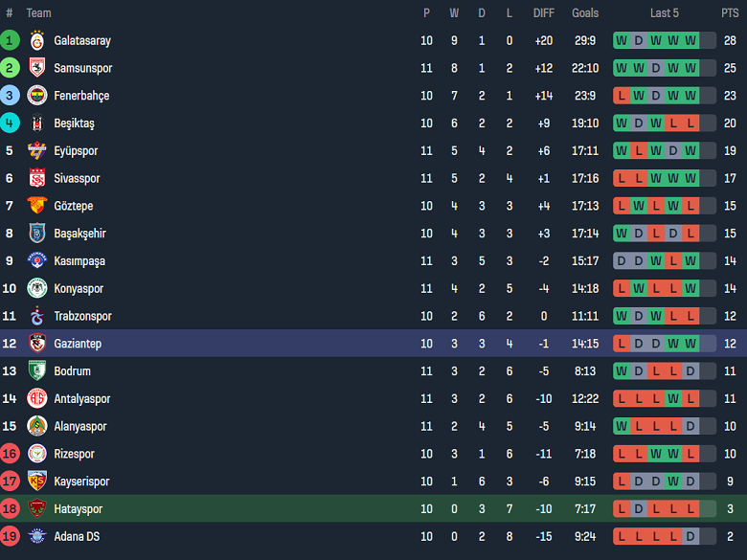Select the Göztepe team crest
This screenshot has height=560, width=747.
[x=37, y=206]
